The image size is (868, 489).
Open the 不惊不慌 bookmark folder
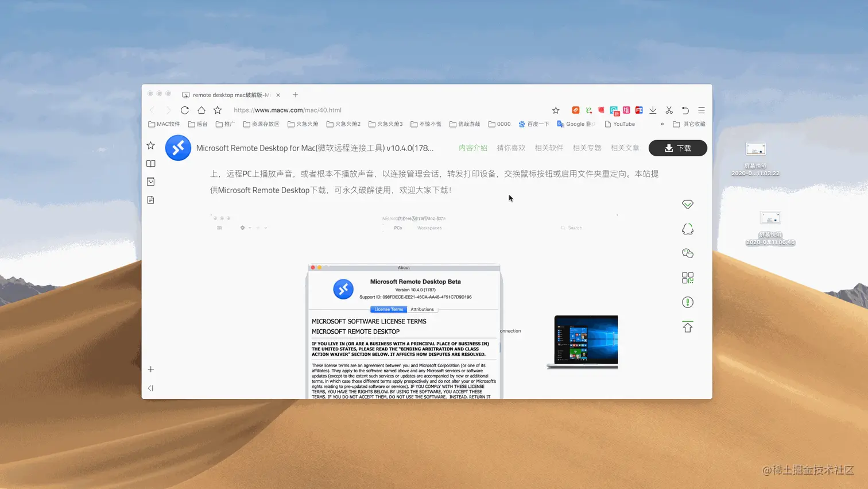click(426, 124)
